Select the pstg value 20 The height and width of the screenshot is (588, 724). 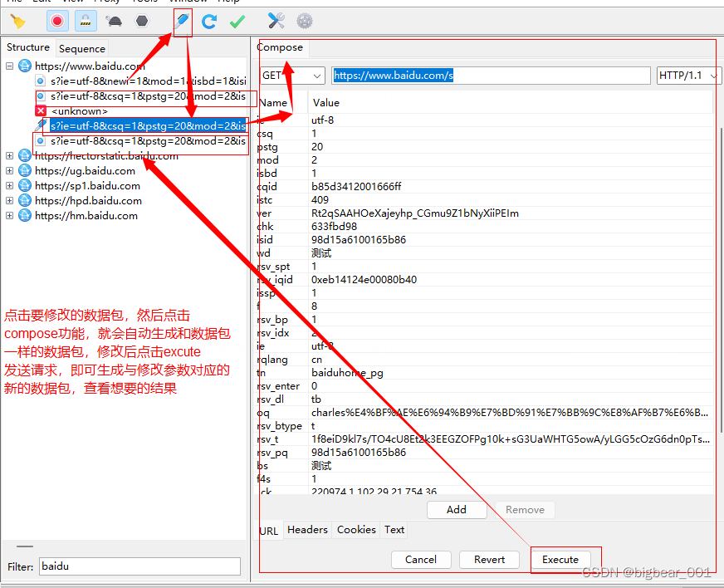click(317, 147)
